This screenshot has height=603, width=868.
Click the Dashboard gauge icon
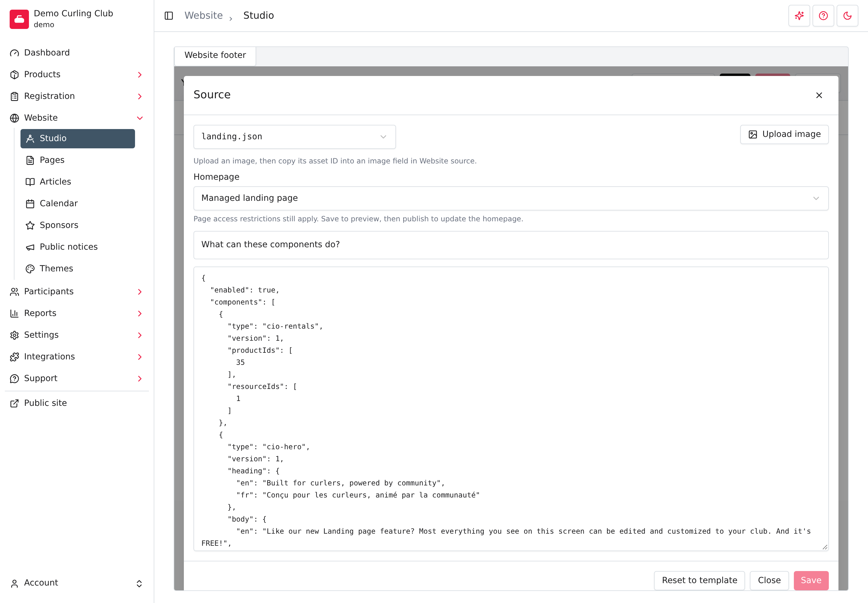pyautogui.click(x=14, y=53)
